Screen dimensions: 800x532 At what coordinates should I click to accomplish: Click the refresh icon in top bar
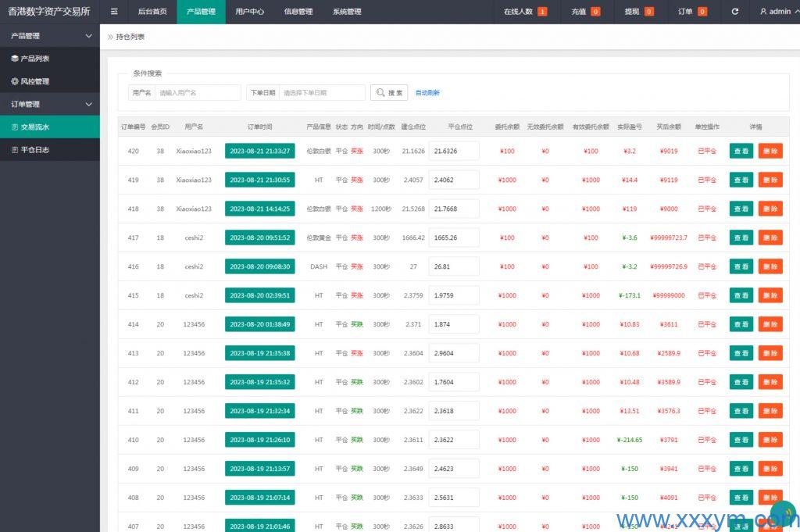pos(734,12)
